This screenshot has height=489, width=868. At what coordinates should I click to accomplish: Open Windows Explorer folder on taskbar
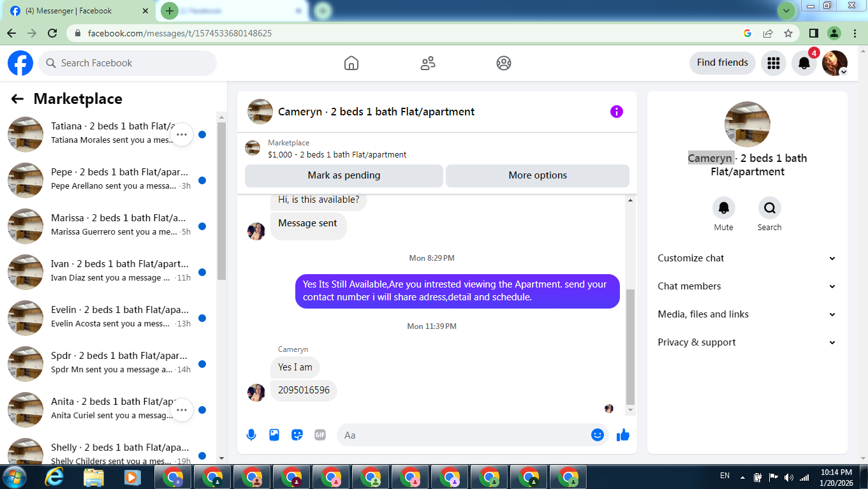94,477
